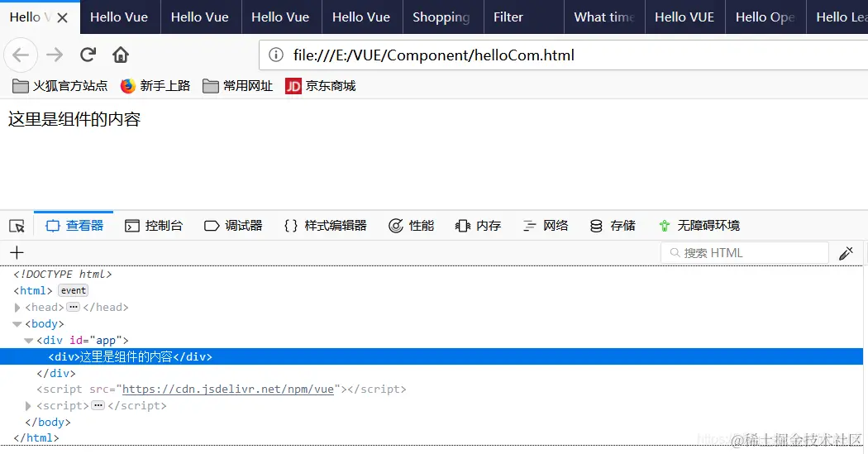Click the 搜索 HTML search field

(745, 253)
